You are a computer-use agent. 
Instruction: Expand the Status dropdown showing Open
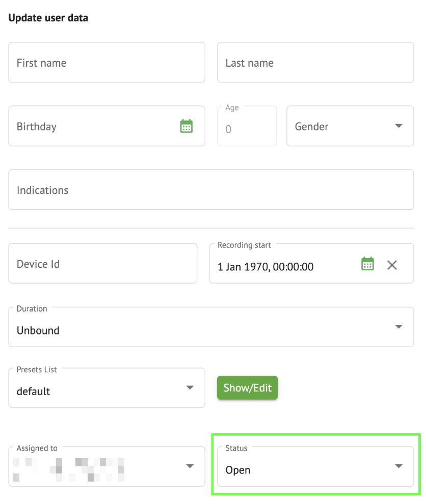(x=306, y=469)
